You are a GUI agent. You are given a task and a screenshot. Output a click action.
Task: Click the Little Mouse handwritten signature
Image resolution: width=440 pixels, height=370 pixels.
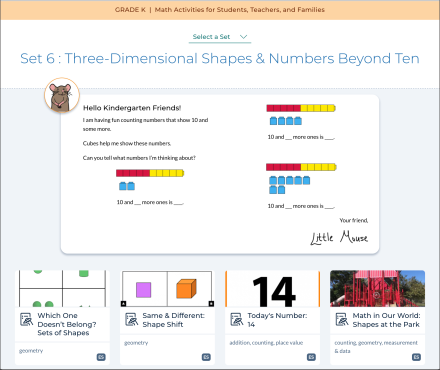pos(339,237)
